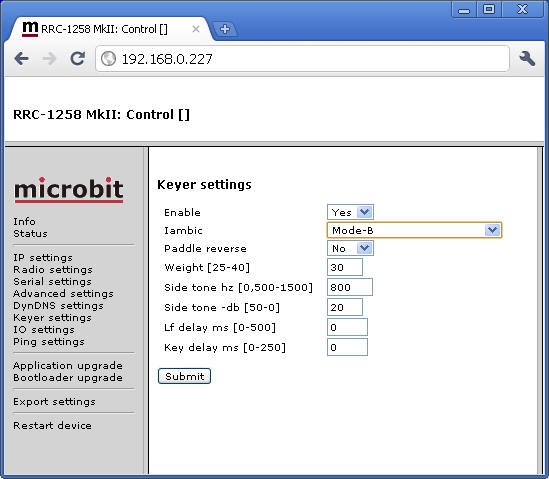This screenshot has width=549, height=479.
Task: Select the RRC-1258 MkII Control tab
Action: point(104,29)
